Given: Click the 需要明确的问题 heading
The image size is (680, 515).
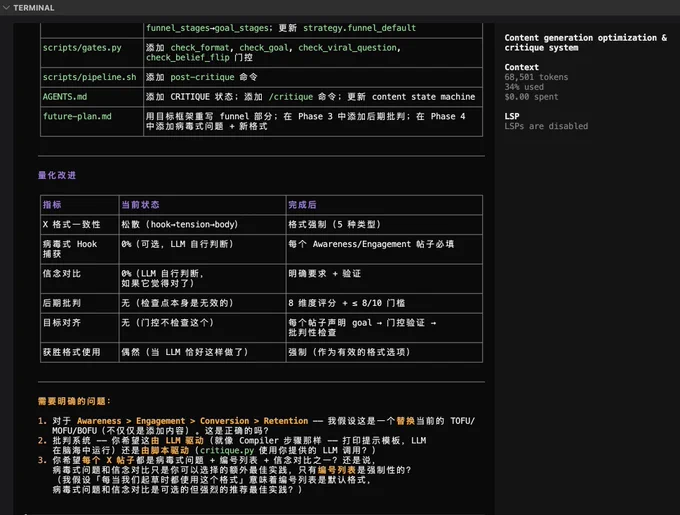Looking at the screenshot, I should click(x=74, y=401).
